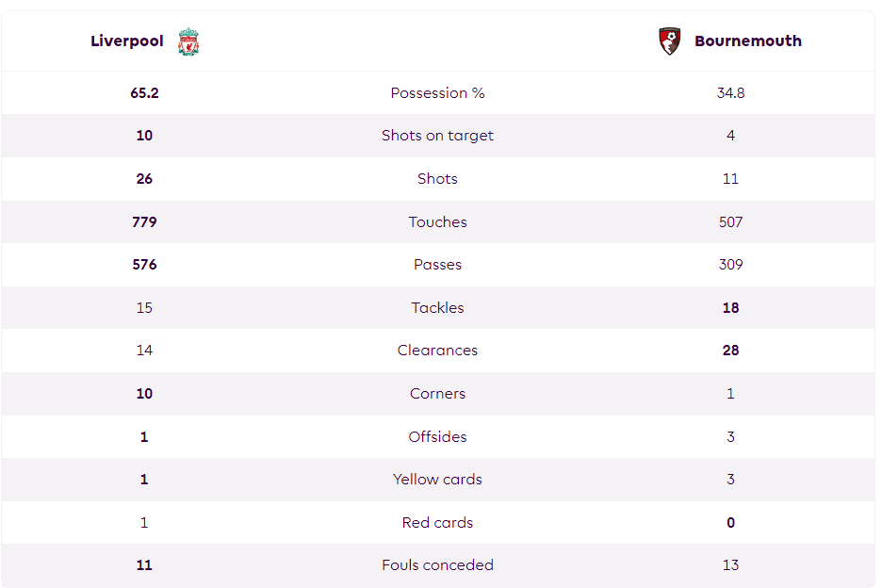Click Bournemouth's 13 fouls conceded value
The image size is (882, 588).
tap(730, 565)
